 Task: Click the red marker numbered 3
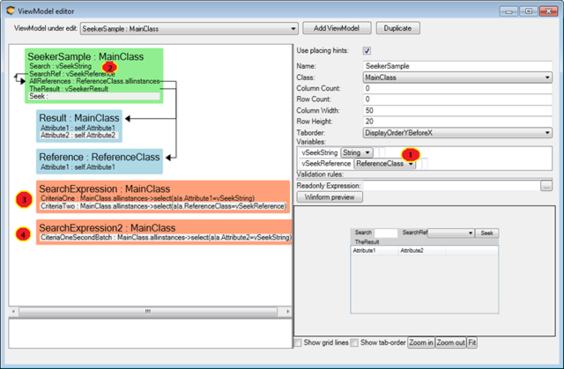[24, 200]
